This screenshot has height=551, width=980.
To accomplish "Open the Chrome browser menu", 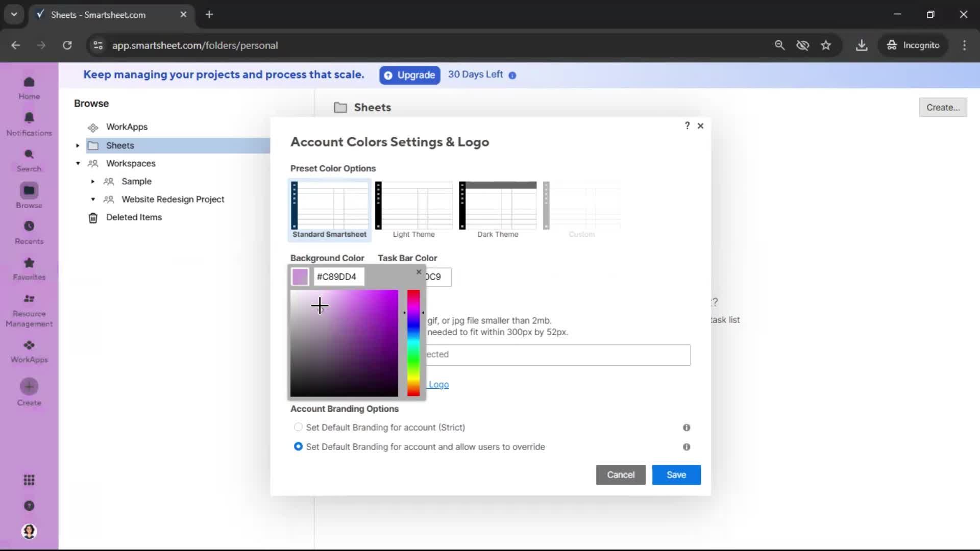I will point(964,45).
